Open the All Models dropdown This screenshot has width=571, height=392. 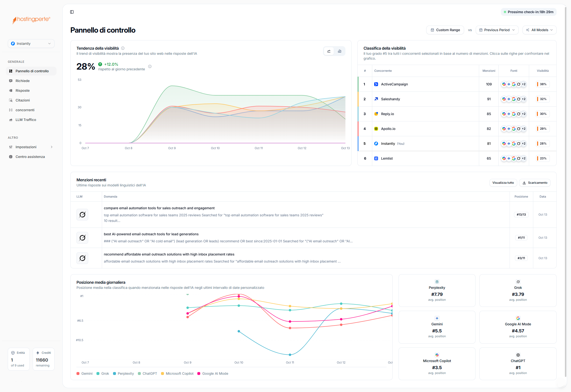tap(539, 30)
